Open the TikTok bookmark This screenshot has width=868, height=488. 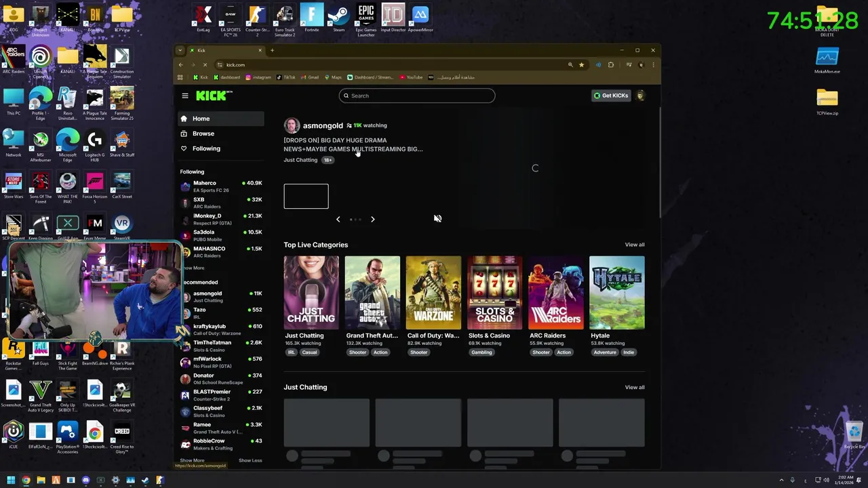pyautogui.click(x=285, y=77)
